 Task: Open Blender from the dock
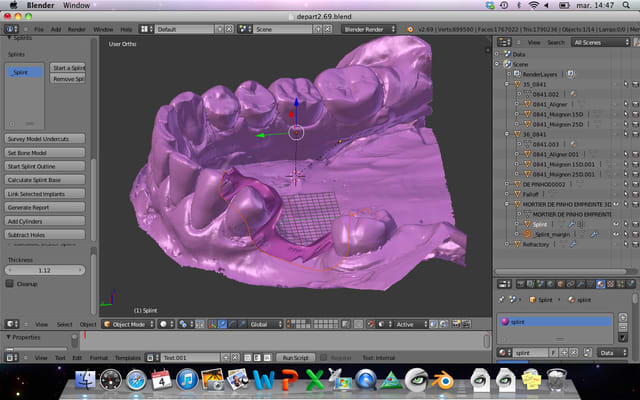(442, 380)
